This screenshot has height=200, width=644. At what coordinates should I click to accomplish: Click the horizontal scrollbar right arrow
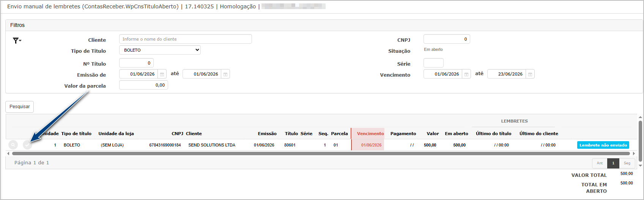click(634, 154)
